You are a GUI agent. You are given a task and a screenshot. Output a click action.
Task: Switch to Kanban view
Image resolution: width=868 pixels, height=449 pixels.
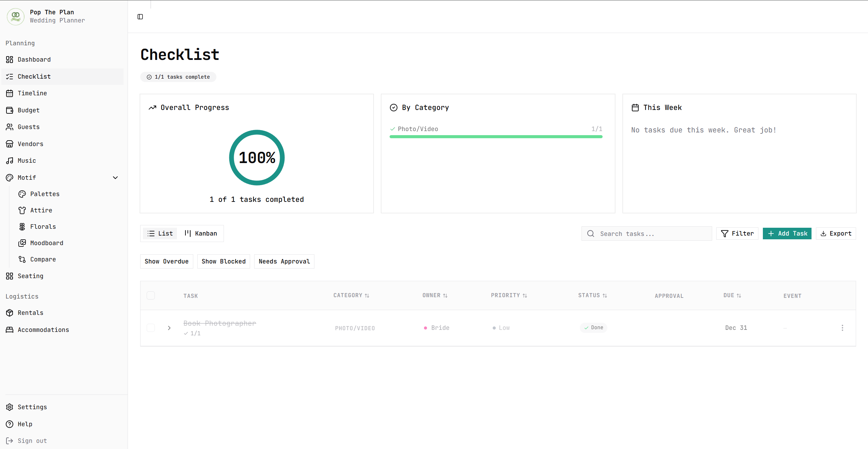(201, 234)
